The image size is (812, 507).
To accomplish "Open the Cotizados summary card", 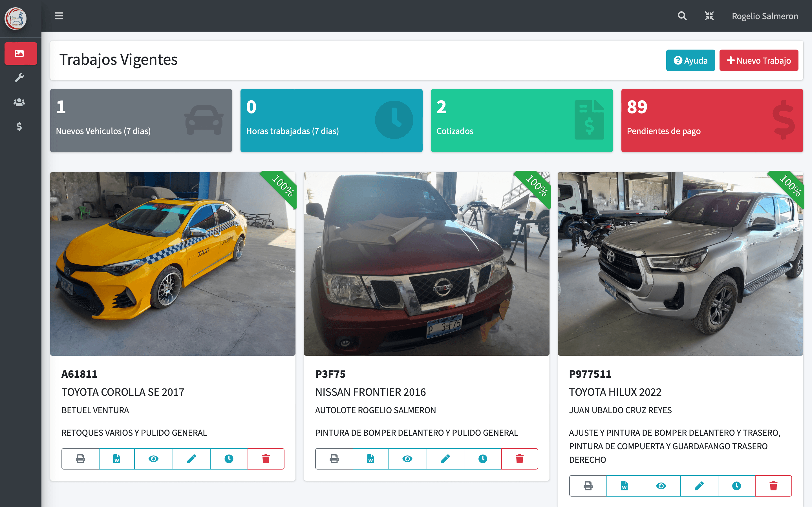I will [521, 120].
